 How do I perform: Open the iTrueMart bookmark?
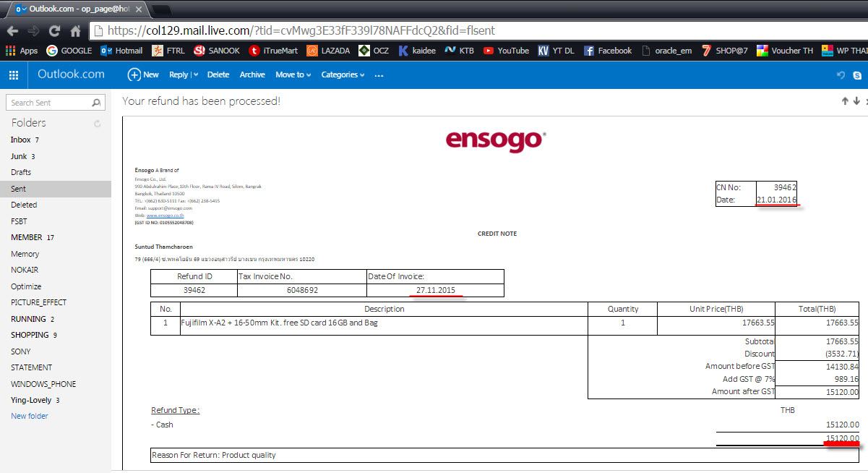(x=273, y=51)
